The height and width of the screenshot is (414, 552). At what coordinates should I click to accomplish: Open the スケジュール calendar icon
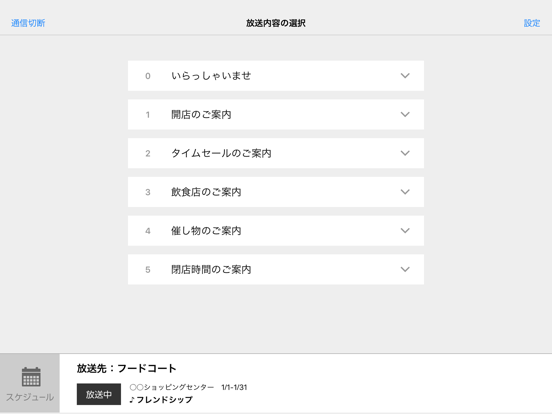pyautogui.click(x=31, y=377)
